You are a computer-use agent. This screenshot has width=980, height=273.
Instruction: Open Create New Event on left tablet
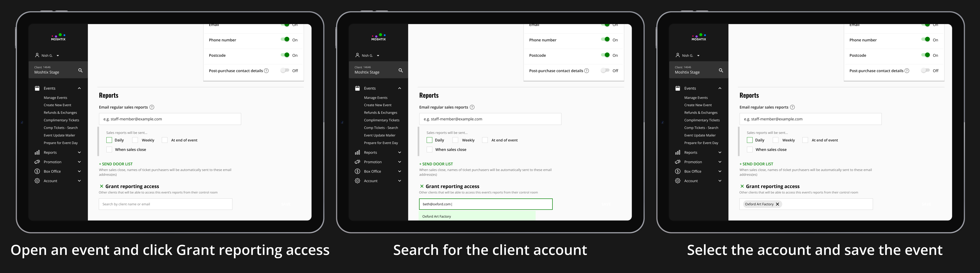coord(57,105)
